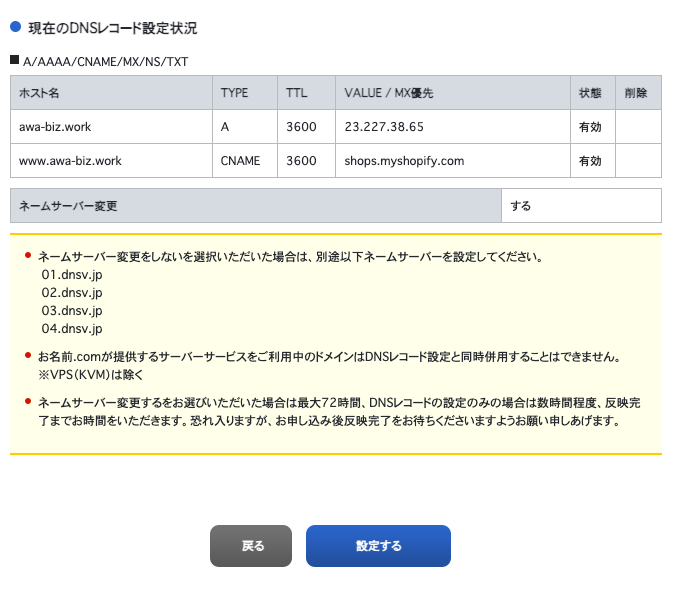Click 有効 status in the CNAME record row
681x612 pixels.
590,161
